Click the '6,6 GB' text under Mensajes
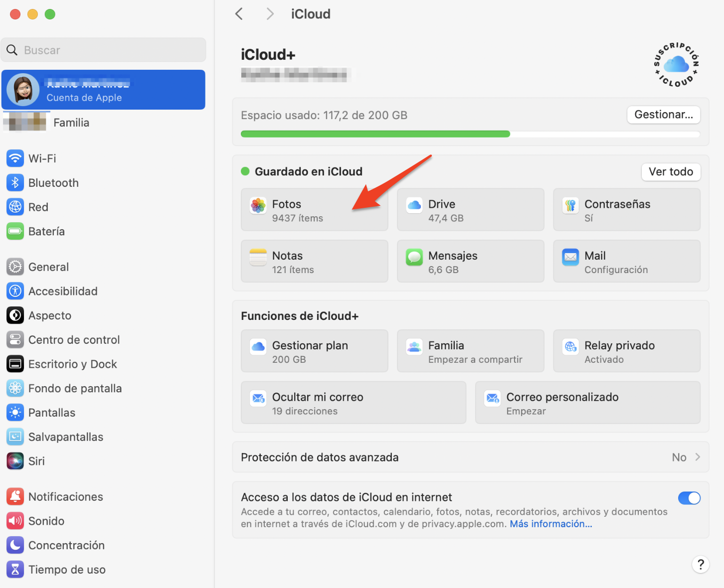This screenshot has width=724, height=588. click(x=443, y=270)
